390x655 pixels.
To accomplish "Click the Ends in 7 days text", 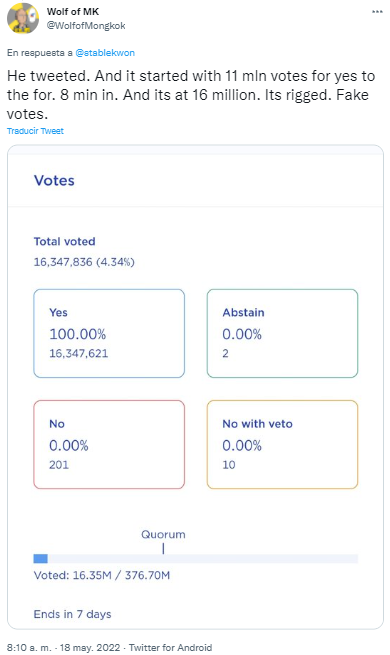I will [73, 614].
